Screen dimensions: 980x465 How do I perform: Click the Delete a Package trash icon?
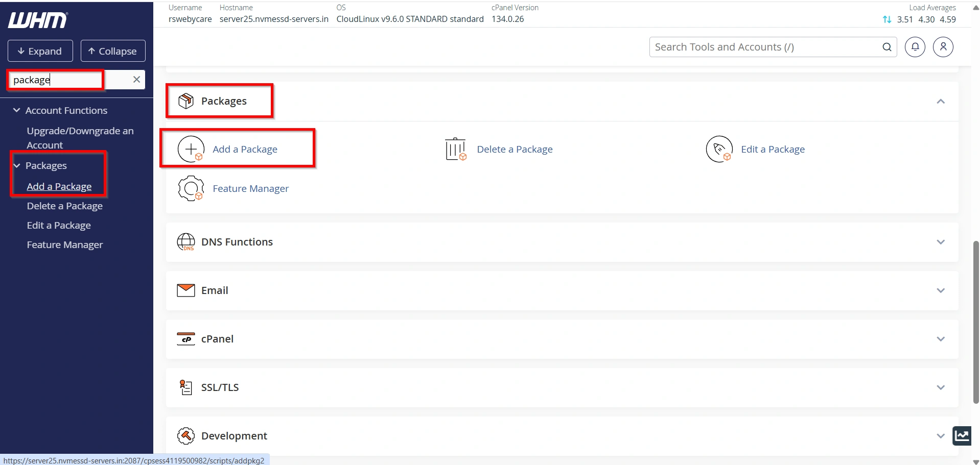pos(455,149)
